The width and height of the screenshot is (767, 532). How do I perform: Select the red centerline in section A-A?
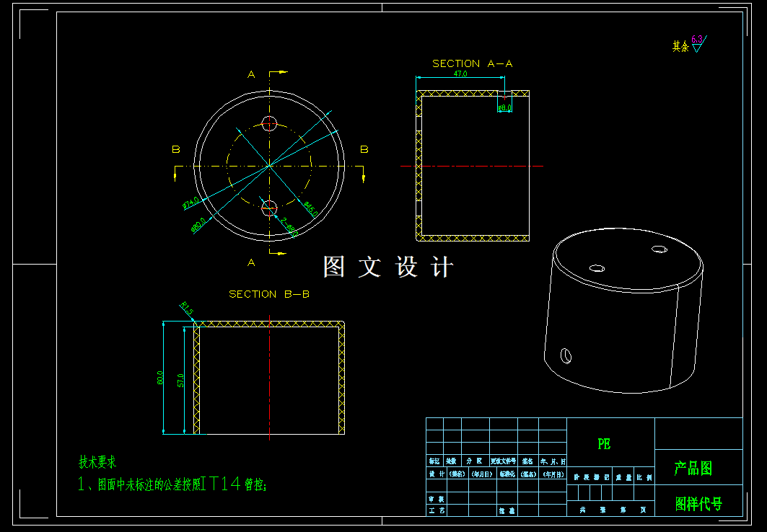click(472, 166)
